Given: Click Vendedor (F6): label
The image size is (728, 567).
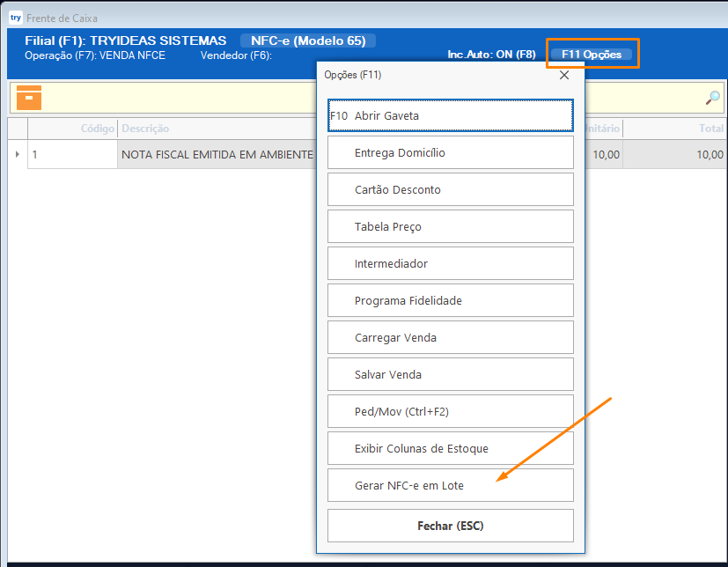Looking at the screenshot, I should click(236, 55).
